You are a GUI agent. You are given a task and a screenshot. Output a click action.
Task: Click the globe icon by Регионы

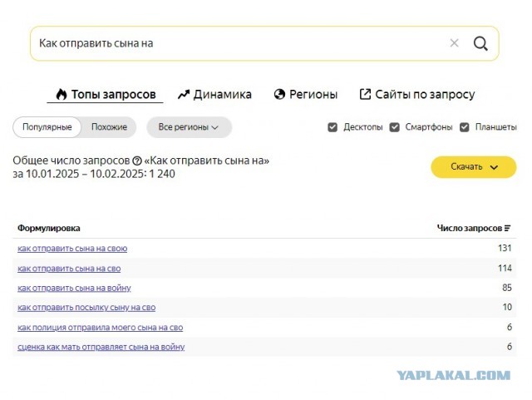[x=279, y=95]
